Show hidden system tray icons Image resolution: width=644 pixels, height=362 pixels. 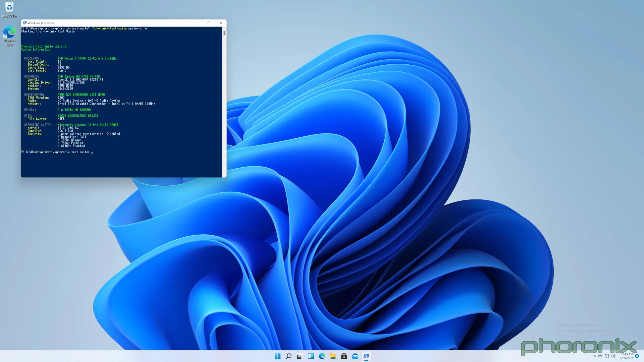pos(594,356)
